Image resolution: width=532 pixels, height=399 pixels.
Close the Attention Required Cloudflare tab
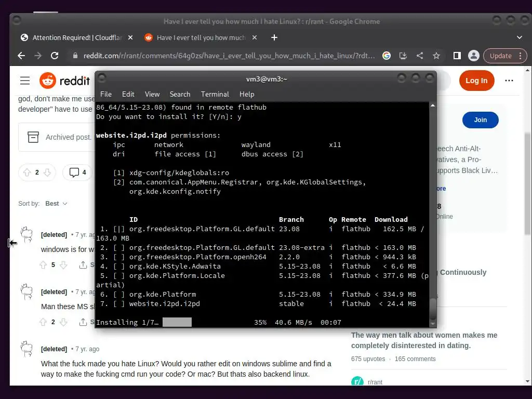click(x=130, y=37)
